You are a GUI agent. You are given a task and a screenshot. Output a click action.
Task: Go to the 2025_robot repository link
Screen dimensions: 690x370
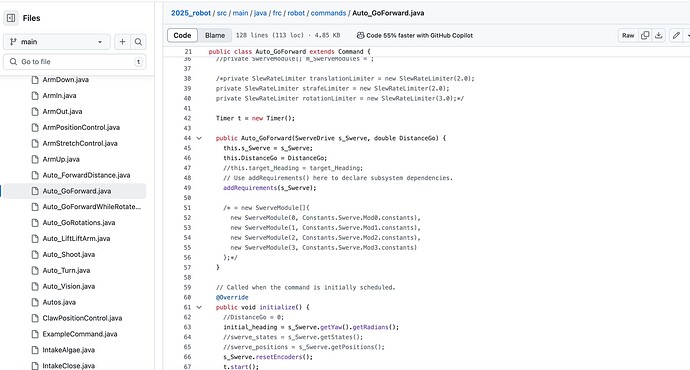(191, 13)
